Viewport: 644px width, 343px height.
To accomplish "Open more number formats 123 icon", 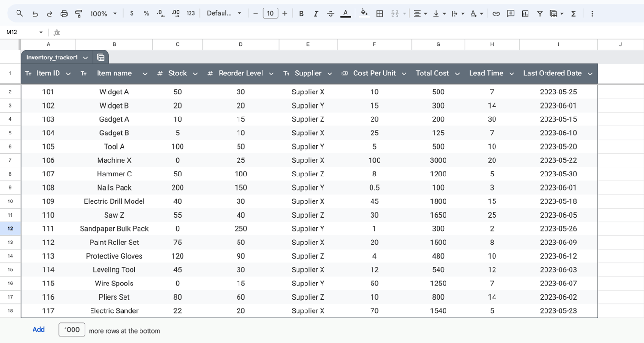I will tap(190, 13).
